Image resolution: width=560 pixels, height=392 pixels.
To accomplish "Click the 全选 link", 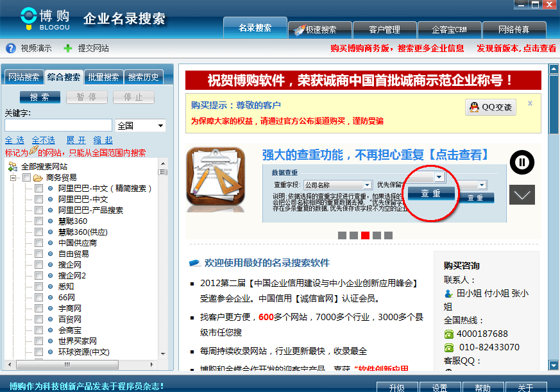I will 15,140.
